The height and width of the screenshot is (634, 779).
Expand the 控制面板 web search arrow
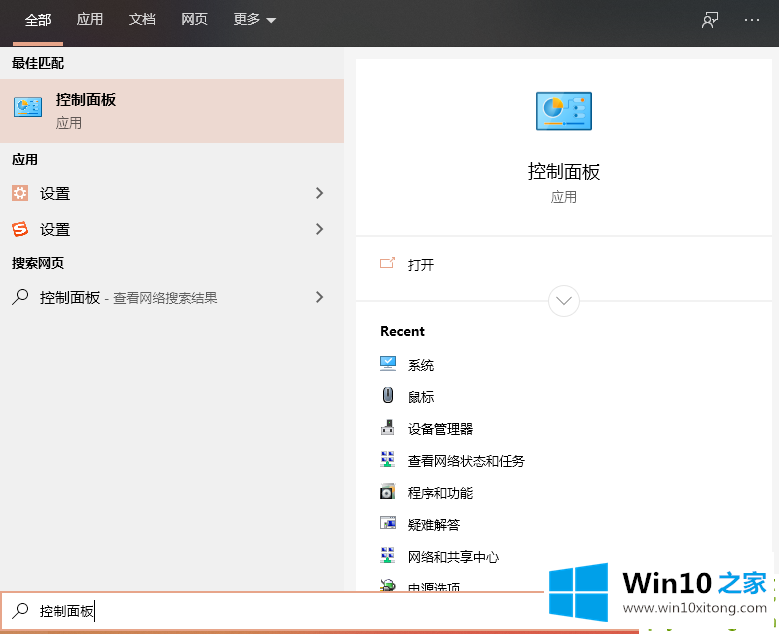click(319, 297)
